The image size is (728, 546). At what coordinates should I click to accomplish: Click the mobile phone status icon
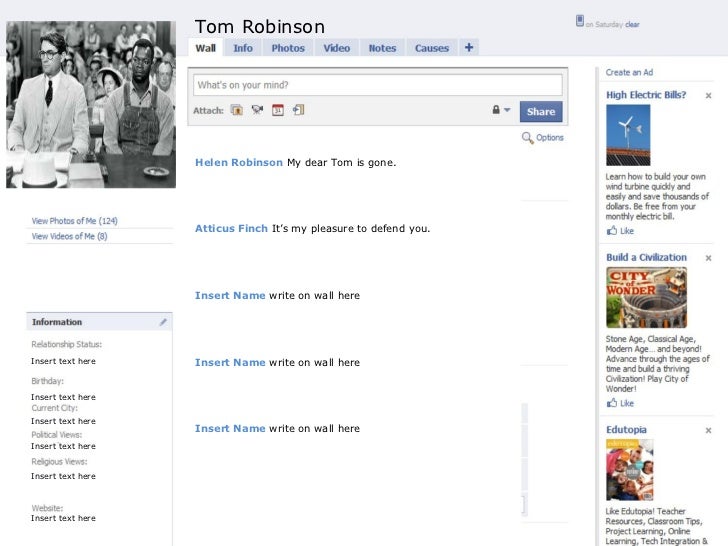pyautogui.click(x=580, y=20)
